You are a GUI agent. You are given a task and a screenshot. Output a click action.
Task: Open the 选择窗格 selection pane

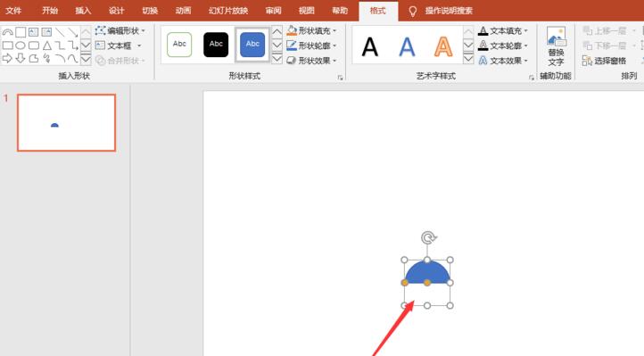604,61
